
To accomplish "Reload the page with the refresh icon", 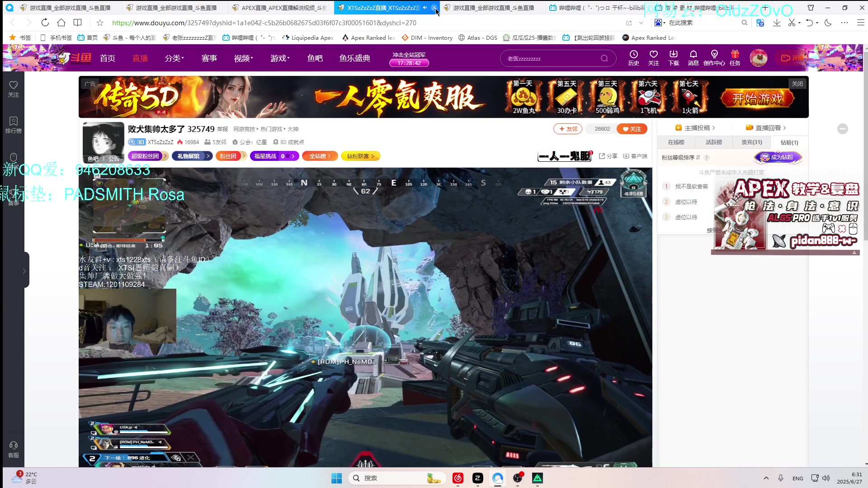I will pyautogui.click(x=45, y=23).
